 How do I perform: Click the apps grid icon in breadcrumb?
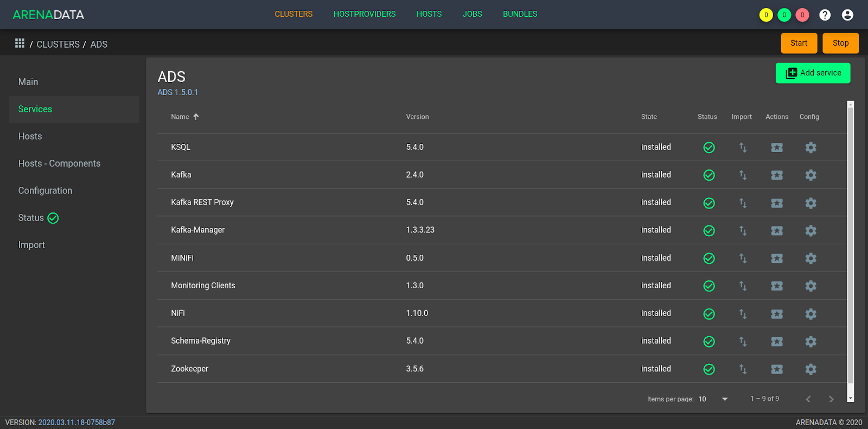(x=20, y=43)
